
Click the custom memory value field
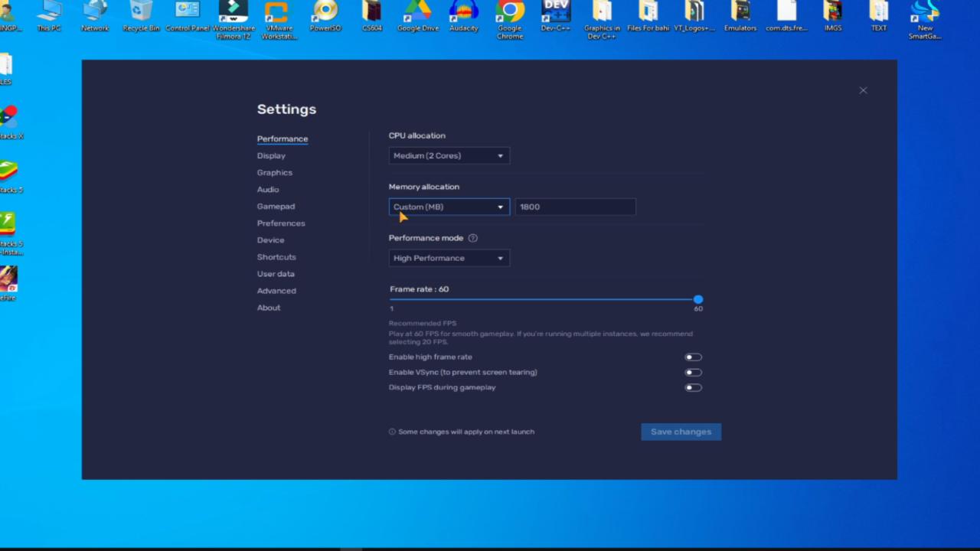pyautogui.click(x=575, y=207)
